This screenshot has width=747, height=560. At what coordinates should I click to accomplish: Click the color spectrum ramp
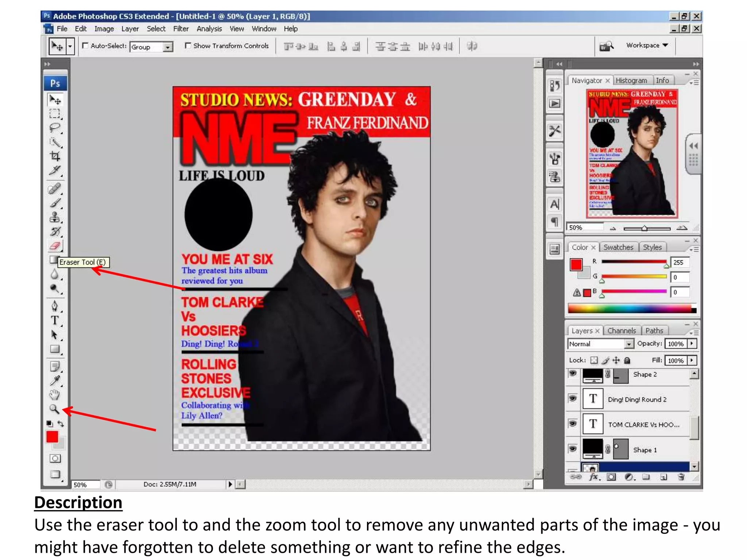pyautogui.click(x=632, y=308)
